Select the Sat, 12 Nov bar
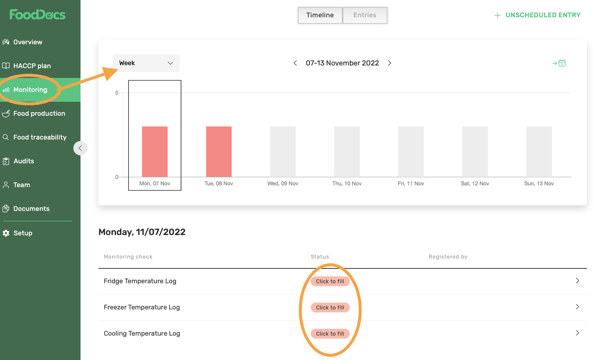 pos(475,151)
